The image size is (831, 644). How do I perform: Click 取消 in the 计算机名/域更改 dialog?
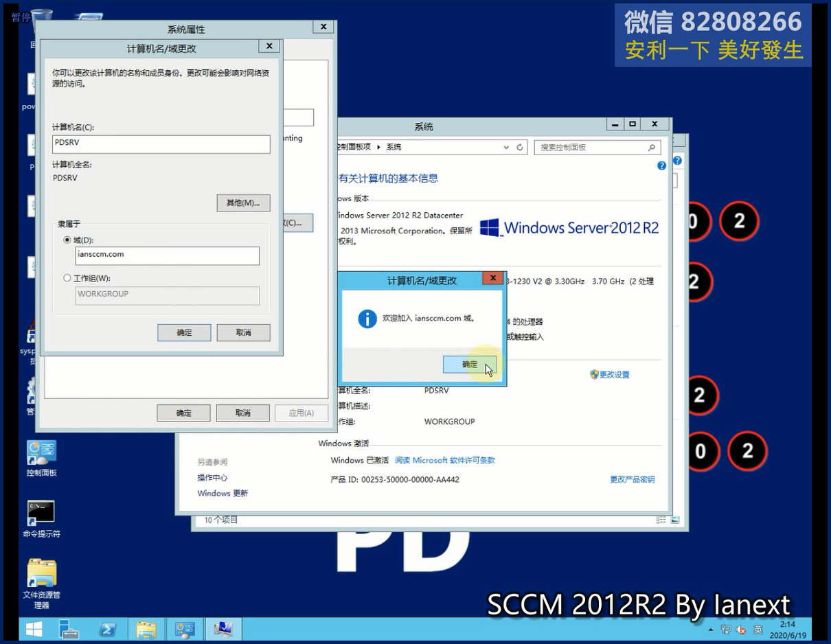tap(243, 332)
